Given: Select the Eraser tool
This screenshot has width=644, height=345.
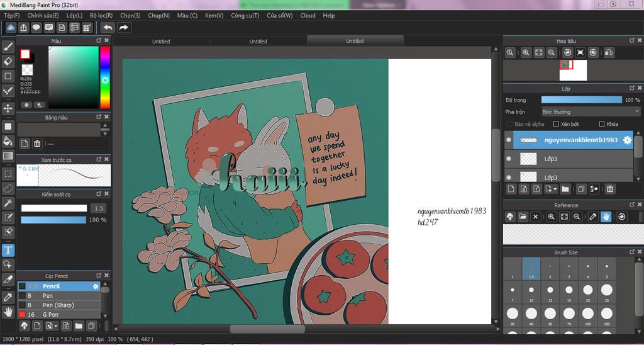Looking at the screenshot, I should [x=8, y=61].
